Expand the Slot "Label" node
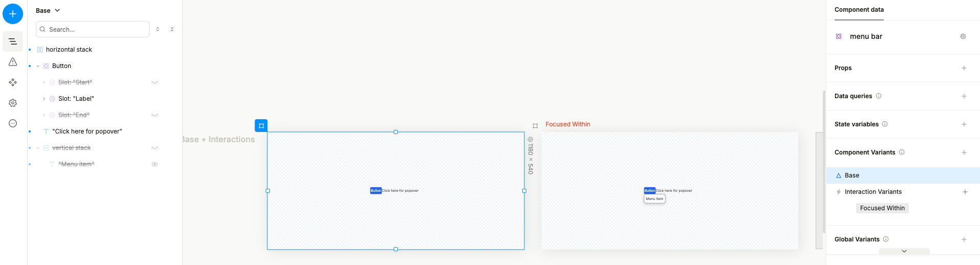The height and width of the screenshot is (265, 980). [44, 99]
